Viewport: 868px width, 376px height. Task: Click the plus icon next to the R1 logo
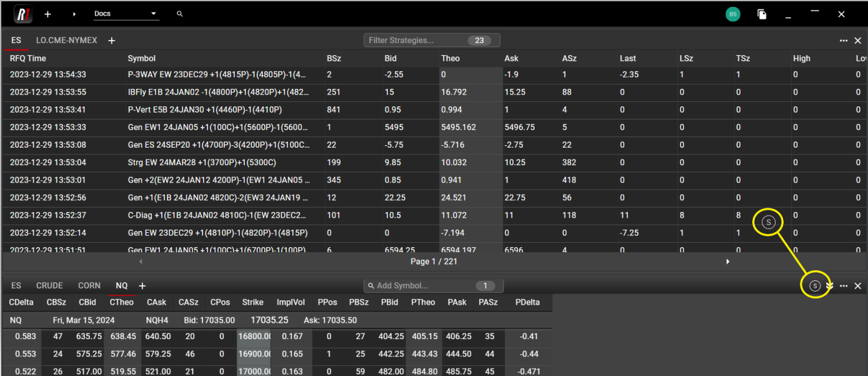point(48,14)
